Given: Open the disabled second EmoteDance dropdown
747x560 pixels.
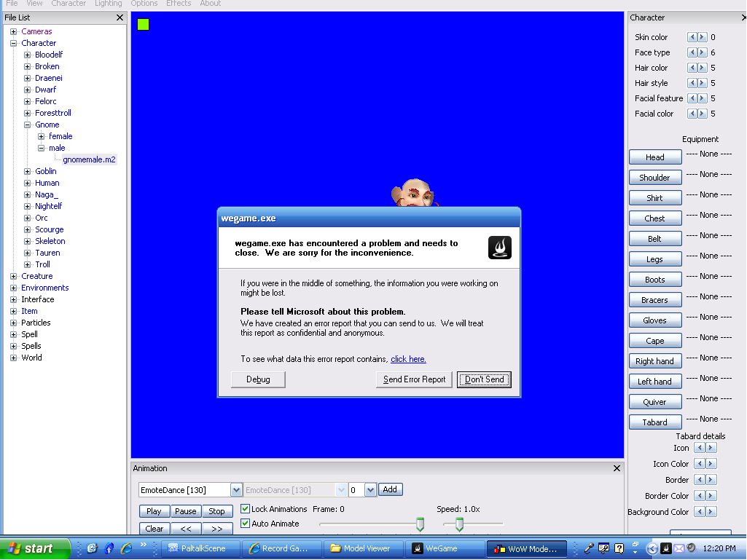Looking at the screenshot, I should point(340,490).
